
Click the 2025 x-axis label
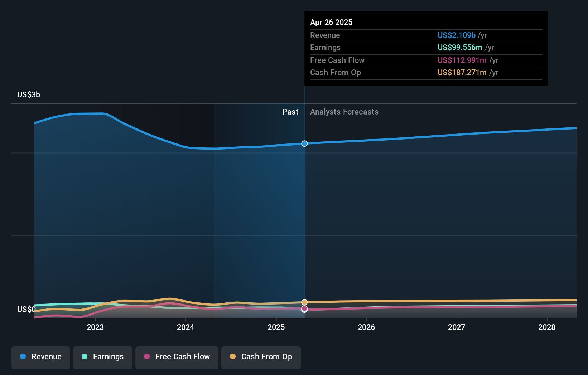tap(276, 327)
